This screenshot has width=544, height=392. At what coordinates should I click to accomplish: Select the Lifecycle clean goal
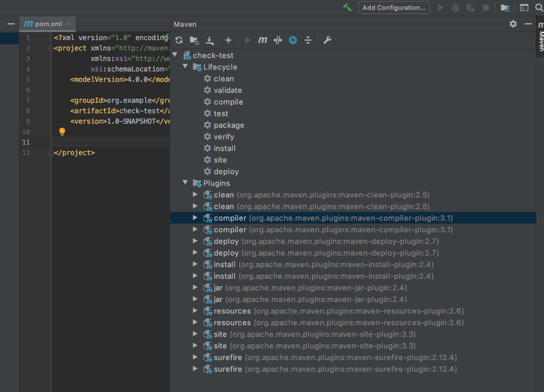click(x=224, y=79)
